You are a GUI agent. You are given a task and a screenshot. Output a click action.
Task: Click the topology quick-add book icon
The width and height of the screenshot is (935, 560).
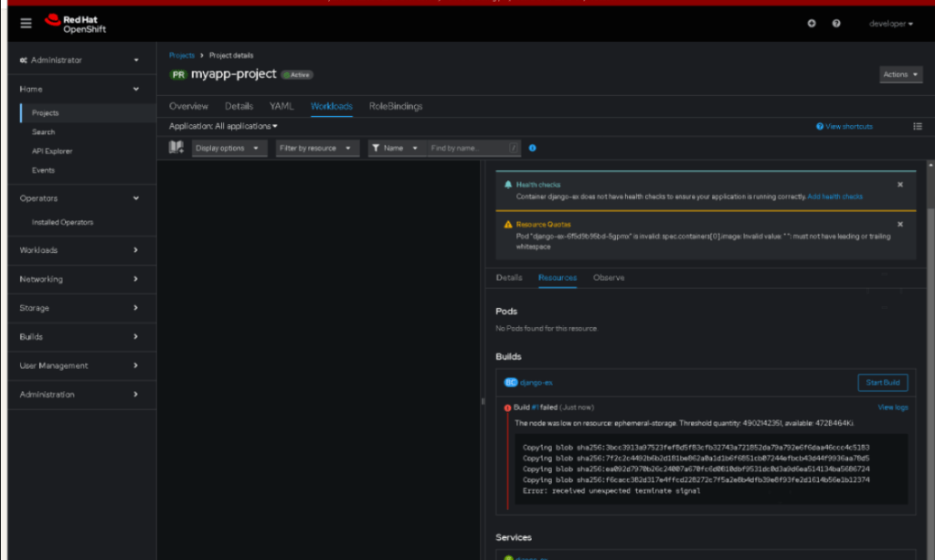point(175,147)
